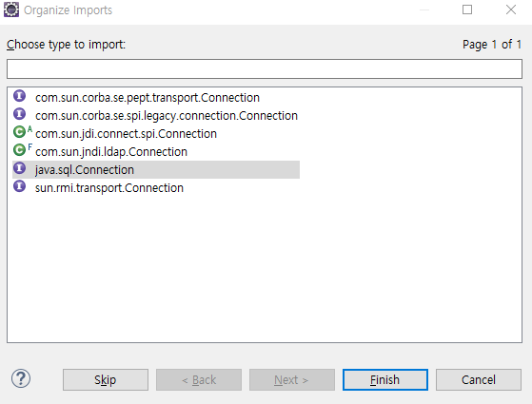The width and height of the screenshot is (532, 404).
Task: Choose java.sql.Connection from the list
Action: coord(156,169)
